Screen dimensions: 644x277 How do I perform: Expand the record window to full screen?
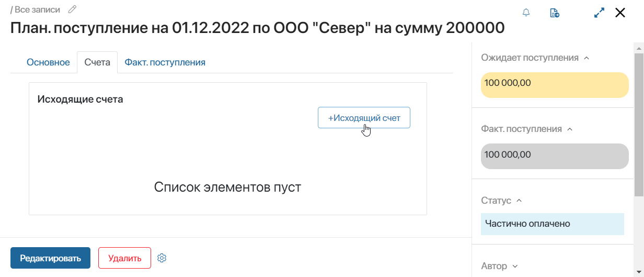pyautogui.click(x=600, y=13)
